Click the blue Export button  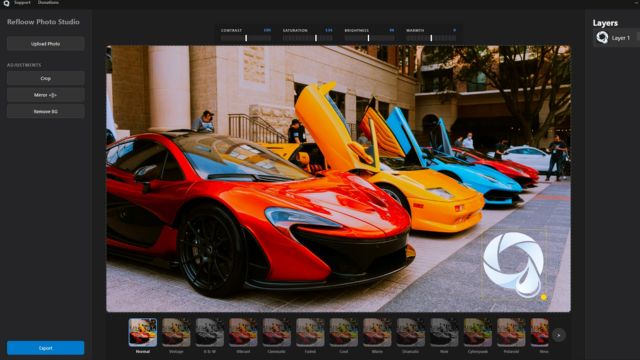[x=45, y=348]
